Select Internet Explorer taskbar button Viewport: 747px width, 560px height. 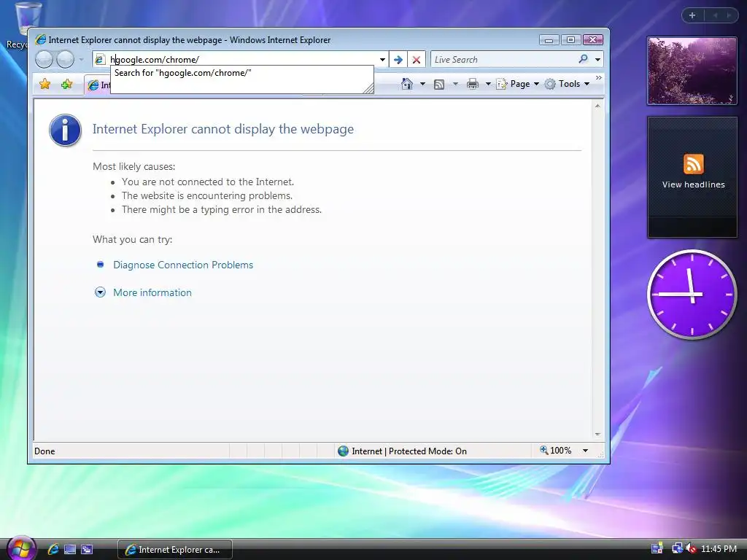[x=175, y=550]
